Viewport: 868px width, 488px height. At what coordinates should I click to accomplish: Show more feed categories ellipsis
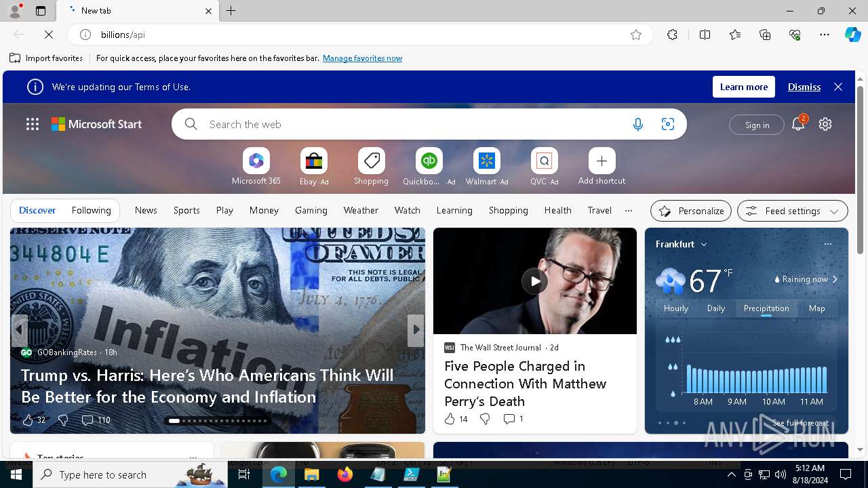pos(629,211)
